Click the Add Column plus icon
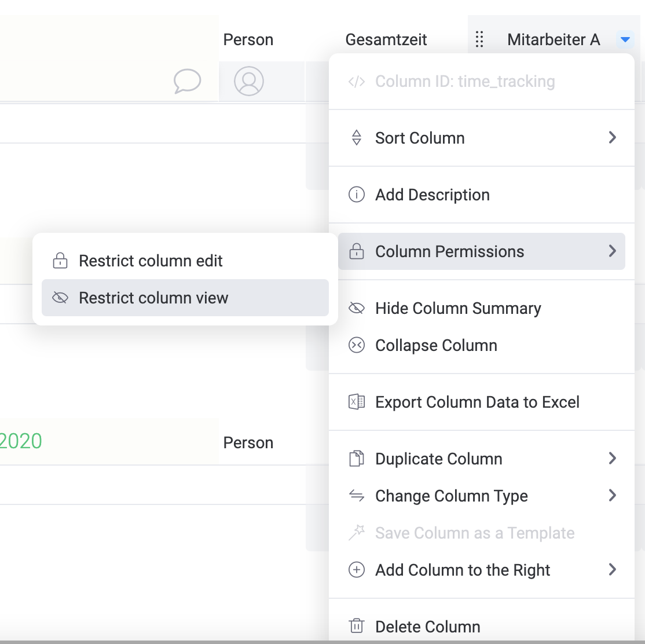Viewport: 645px width, 644px height. (357, 570)
